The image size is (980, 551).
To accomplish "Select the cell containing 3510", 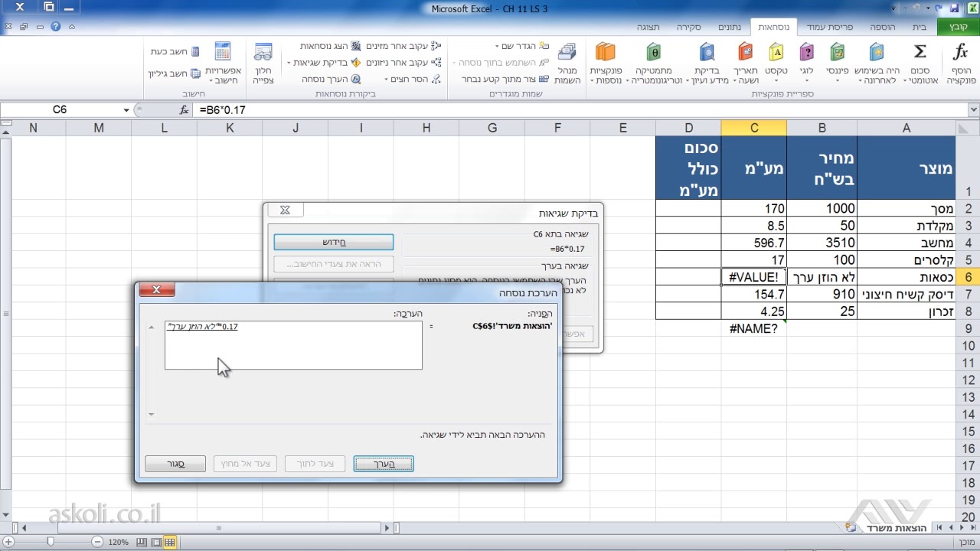I will [822, 243].
